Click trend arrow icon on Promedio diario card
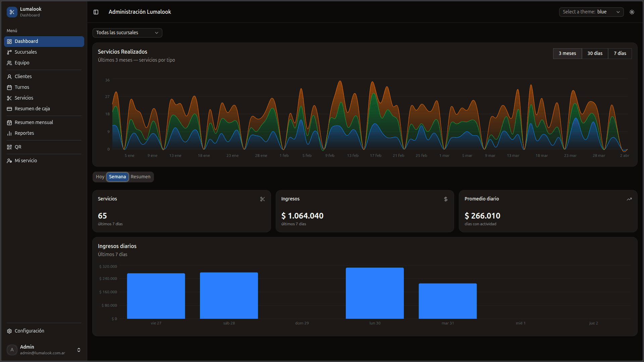This screenshot has height=362, width=644. [x=629, y=199]
